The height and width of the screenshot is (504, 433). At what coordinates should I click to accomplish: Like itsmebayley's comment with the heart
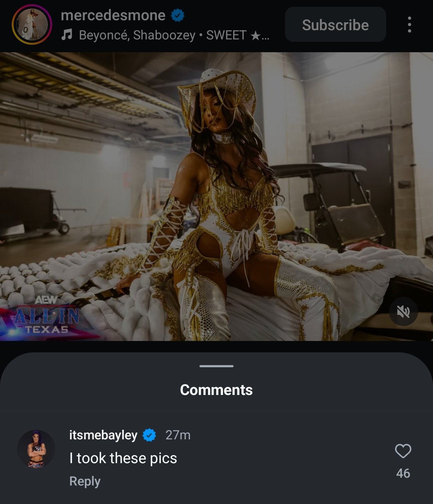tap(403, 451)
